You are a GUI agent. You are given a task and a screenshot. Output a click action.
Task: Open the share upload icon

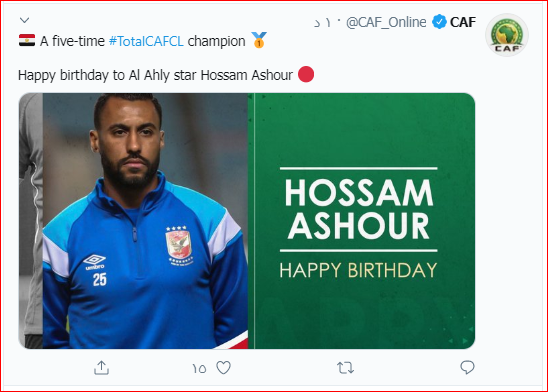101,368
